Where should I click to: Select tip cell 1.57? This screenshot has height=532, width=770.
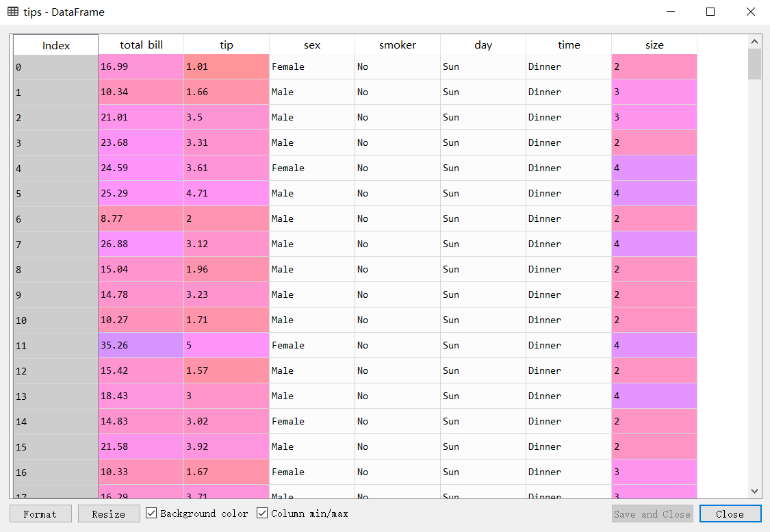point(227,371)
